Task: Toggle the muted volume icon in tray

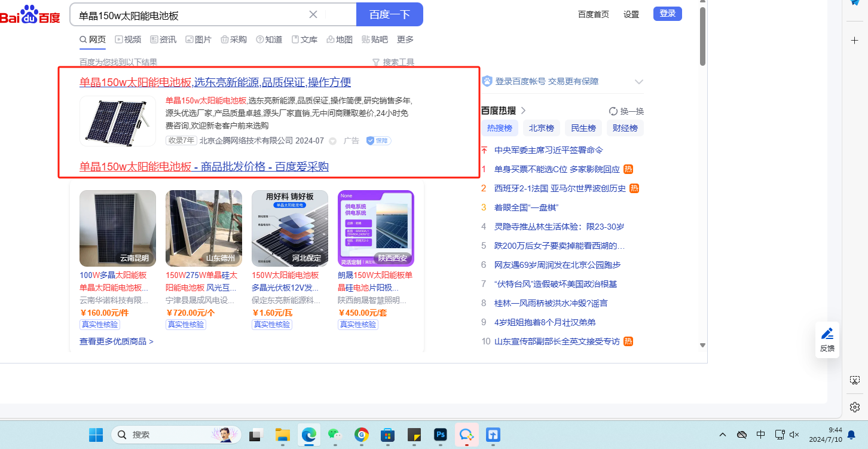Action: coord(794,435)
